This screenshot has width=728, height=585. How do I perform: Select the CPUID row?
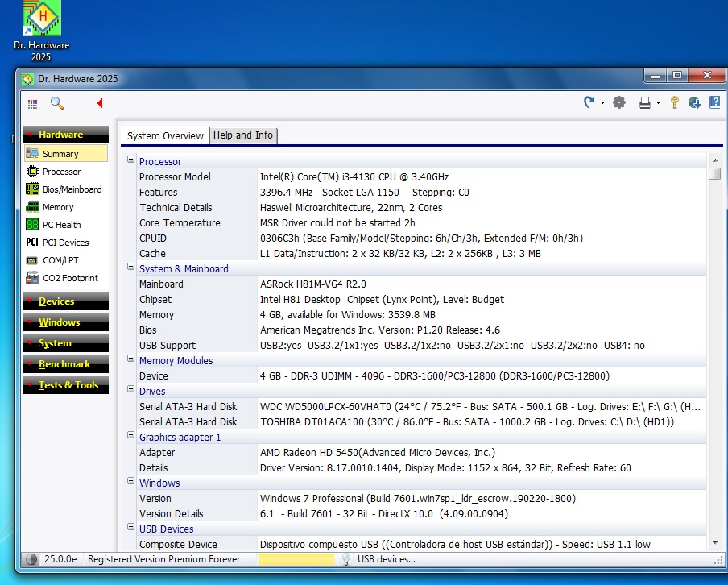tap(421, 239)
